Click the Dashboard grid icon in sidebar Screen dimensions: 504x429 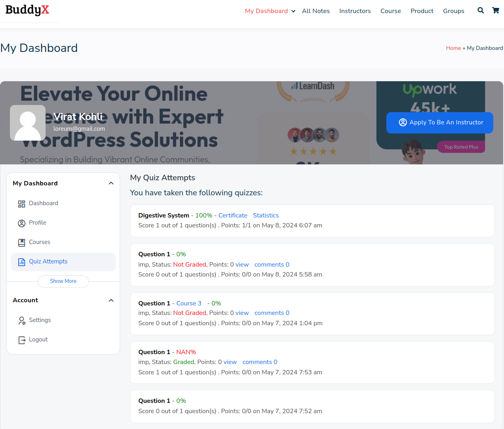[21, 204]
